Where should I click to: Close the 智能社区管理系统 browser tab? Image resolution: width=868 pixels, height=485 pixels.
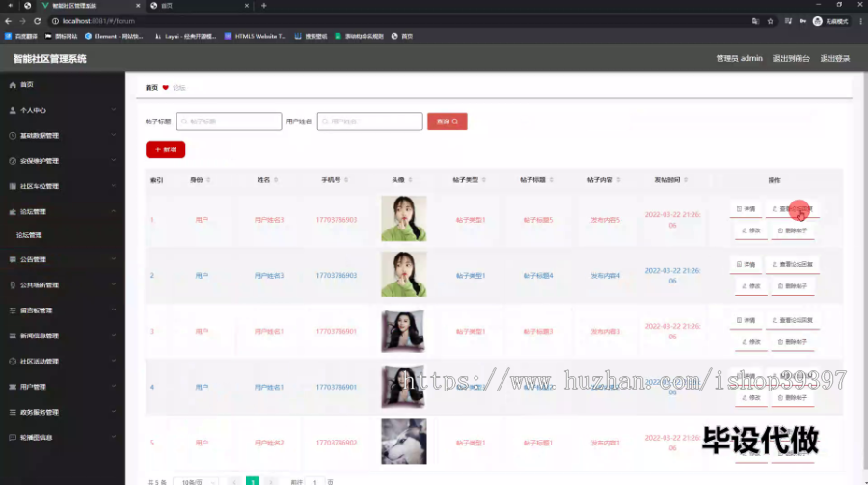(x=138, y=6)
